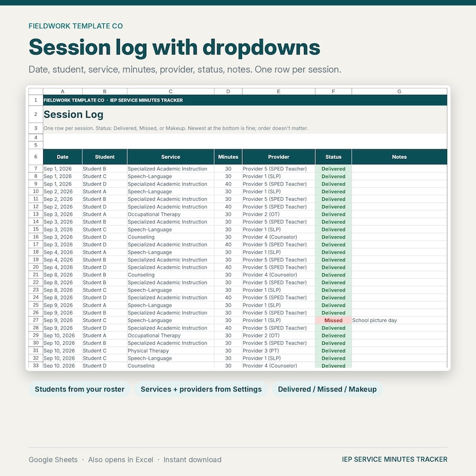
Task: Click the 'One row per session' instruction text
Action: coord(176,128)
